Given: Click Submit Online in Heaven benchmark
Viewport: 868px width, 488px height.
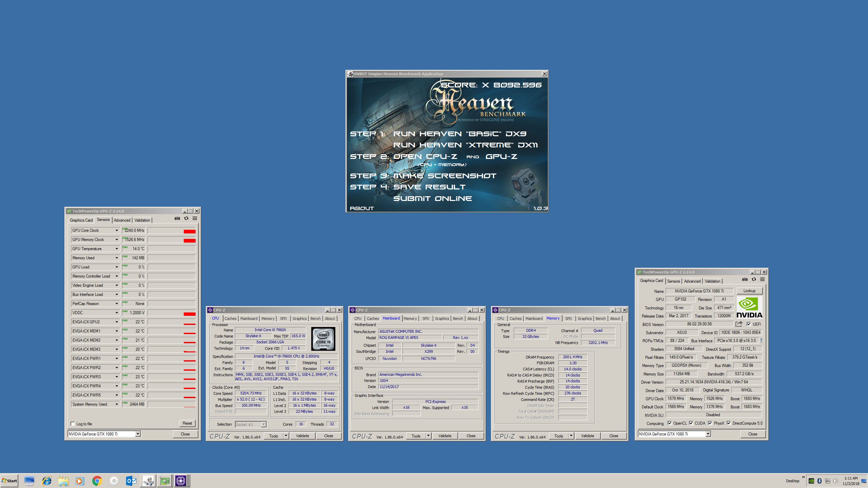Looking at the screenshot, I should click(x=432, y=199).
